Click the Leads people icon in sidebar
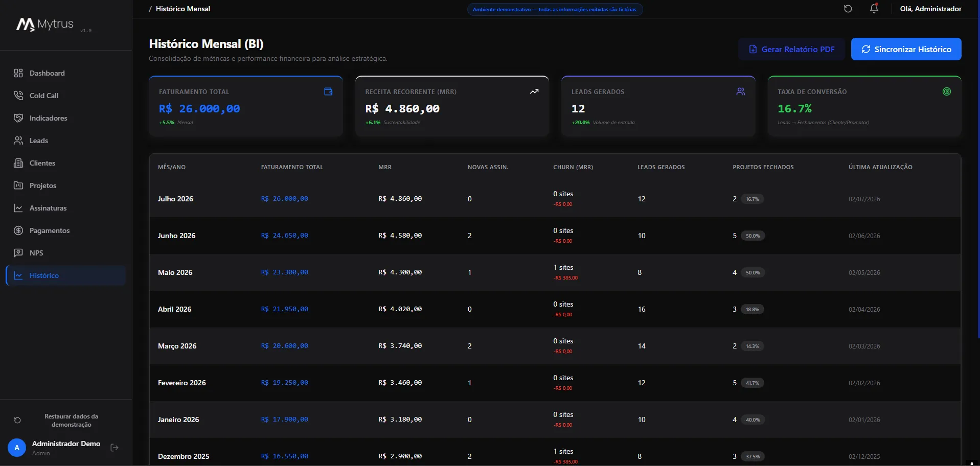 [18, 141]
